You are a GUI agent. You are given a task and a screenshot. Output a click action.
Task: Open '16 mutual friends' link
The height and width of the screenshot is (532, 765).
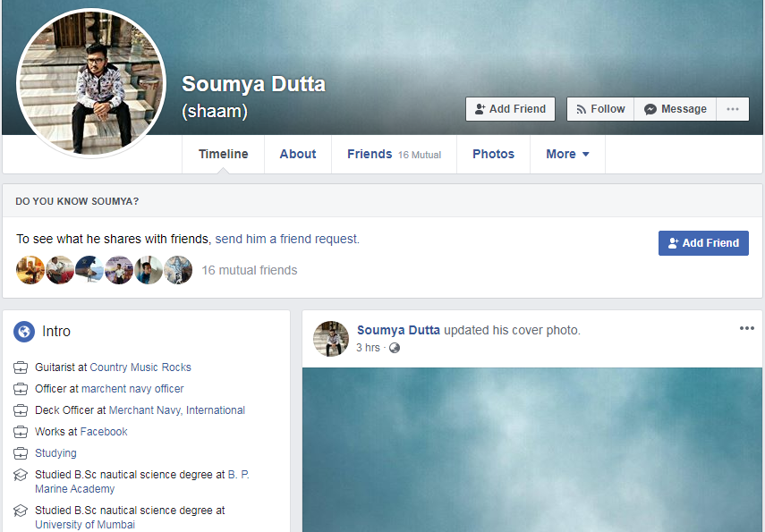coord(250,270)
